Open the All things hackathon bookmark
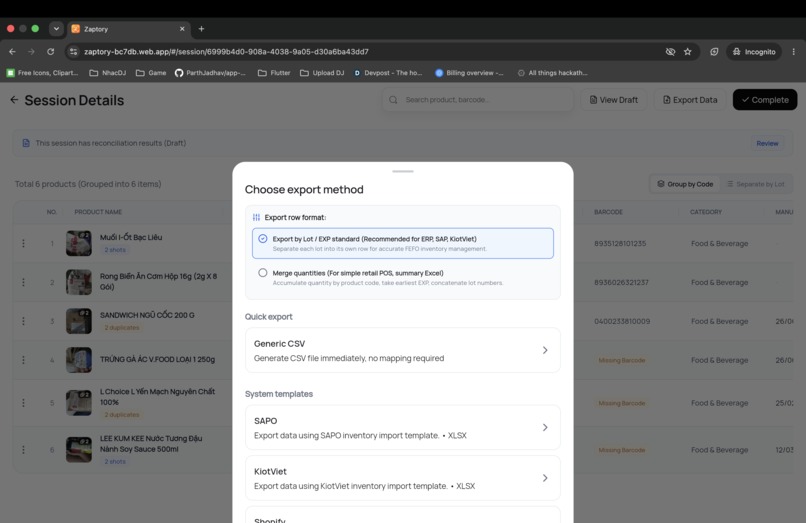The image size is (806, 523). tap(553, 73)
